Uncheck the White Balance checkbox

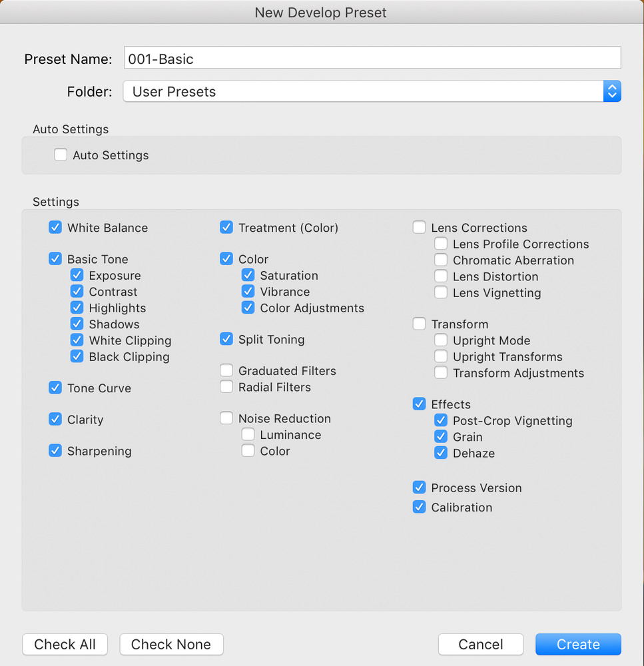point(55,227)
